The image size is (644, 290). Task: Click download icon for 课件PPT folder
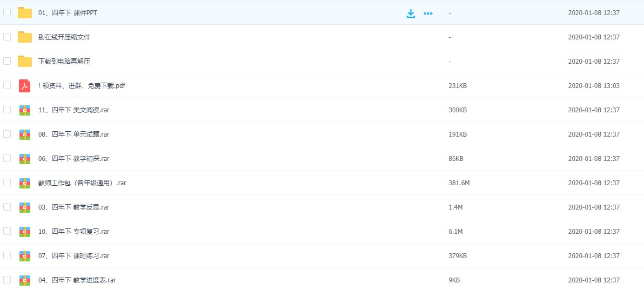coord(411,14)
